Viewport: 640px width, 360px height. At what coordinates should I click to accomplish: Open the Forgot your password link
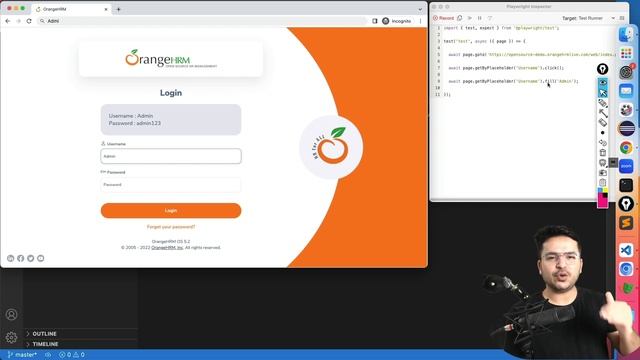[171, 227]
